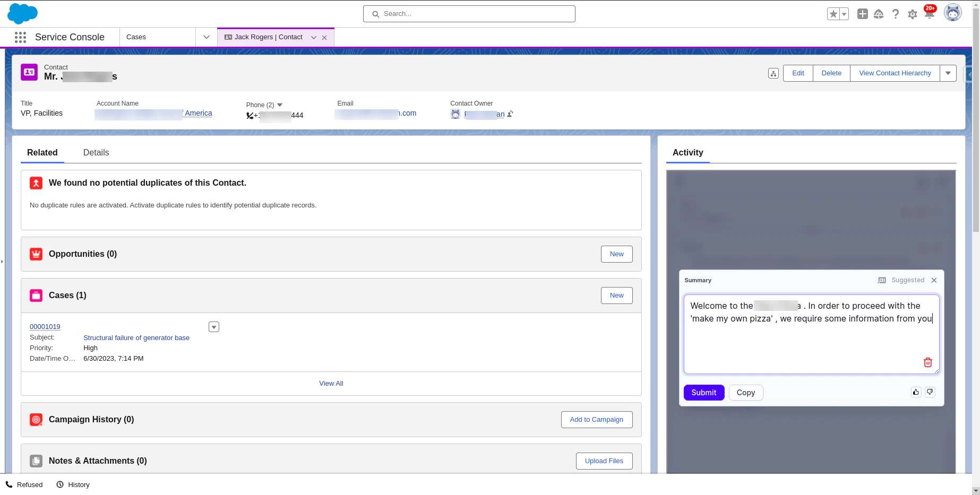Open the App Launcher grid icon
980x495 pixels.
20,37
